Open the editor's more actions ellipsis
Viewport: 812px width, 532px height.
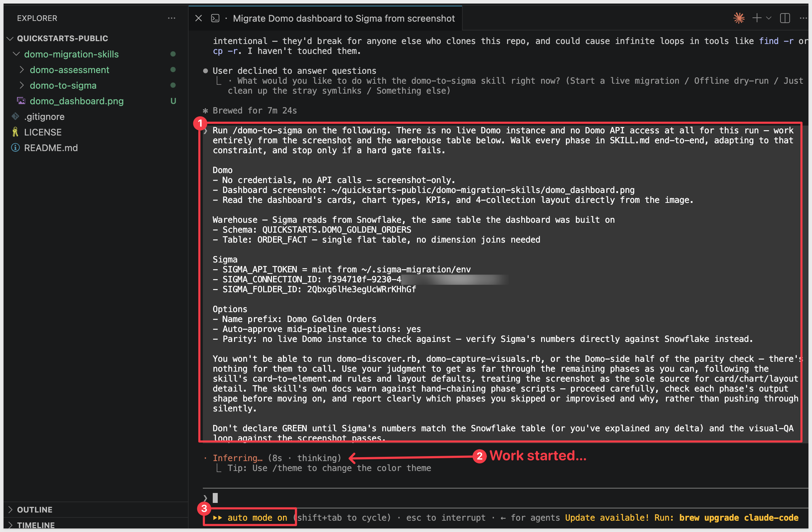803,18
